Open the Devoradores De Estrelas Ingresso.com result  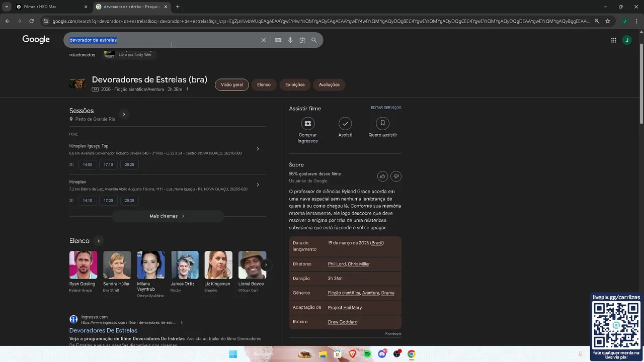103,330
